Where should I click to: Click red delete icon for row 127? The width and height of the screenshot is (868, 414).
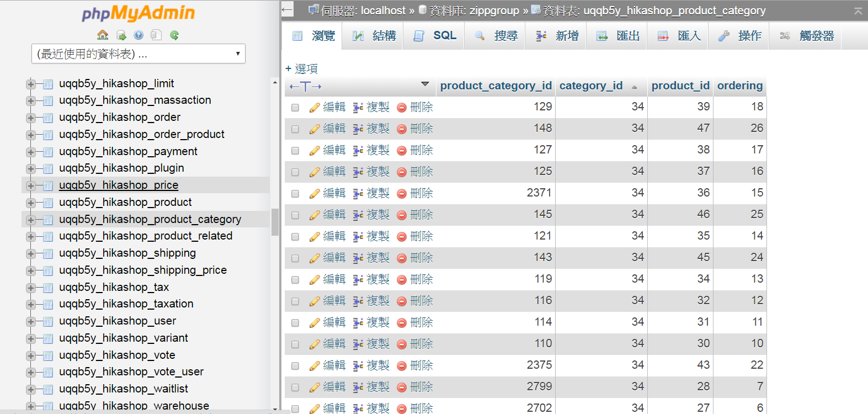(x=402, y=151)
